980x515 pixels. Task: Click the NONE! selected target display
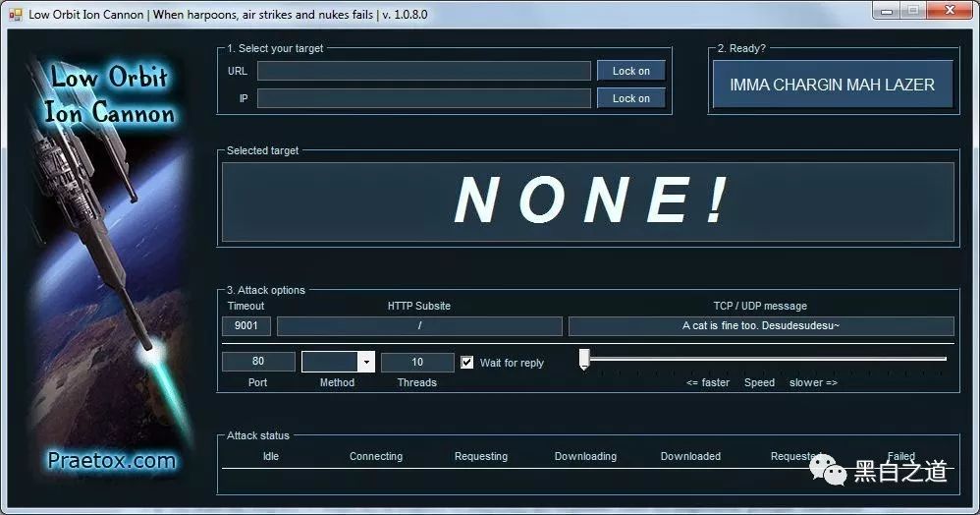coord(588,201)
